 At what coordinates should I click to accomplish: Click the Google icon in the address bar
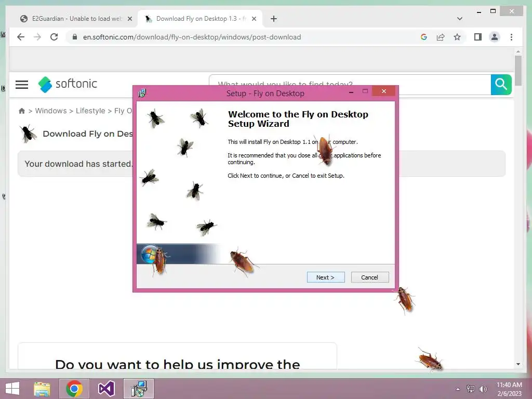[x=424, y=37]
